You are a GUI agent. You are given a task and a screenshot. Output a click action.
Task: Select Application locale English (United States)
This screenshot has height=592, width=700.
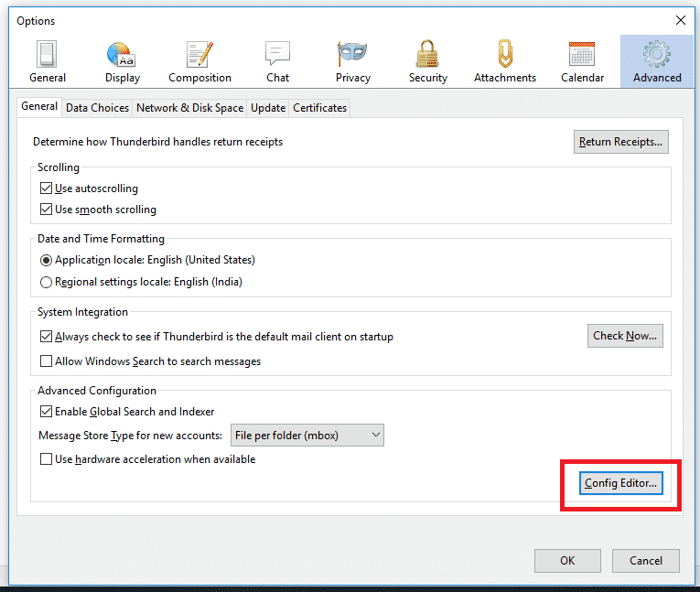46,260
